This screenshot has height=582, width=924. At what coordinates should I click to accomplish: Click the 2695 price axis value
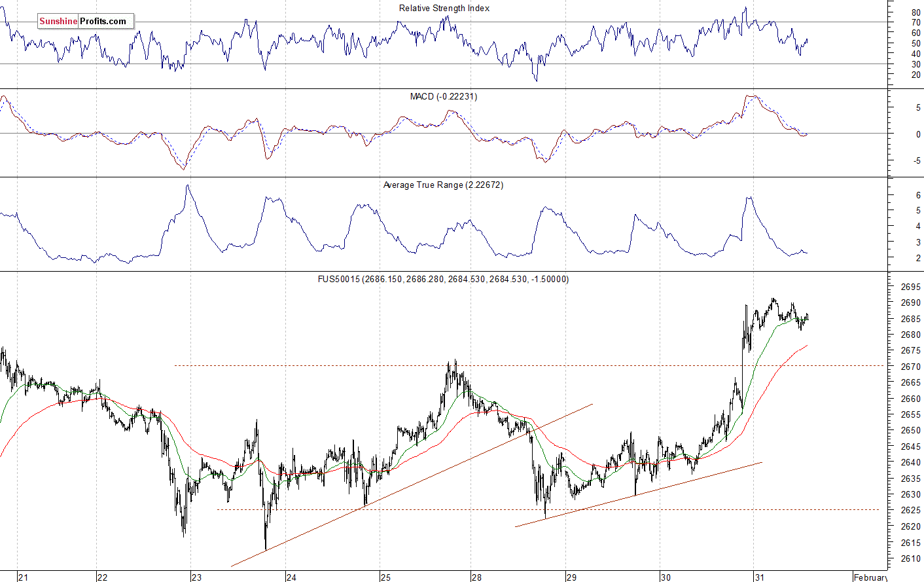point(910,287)
